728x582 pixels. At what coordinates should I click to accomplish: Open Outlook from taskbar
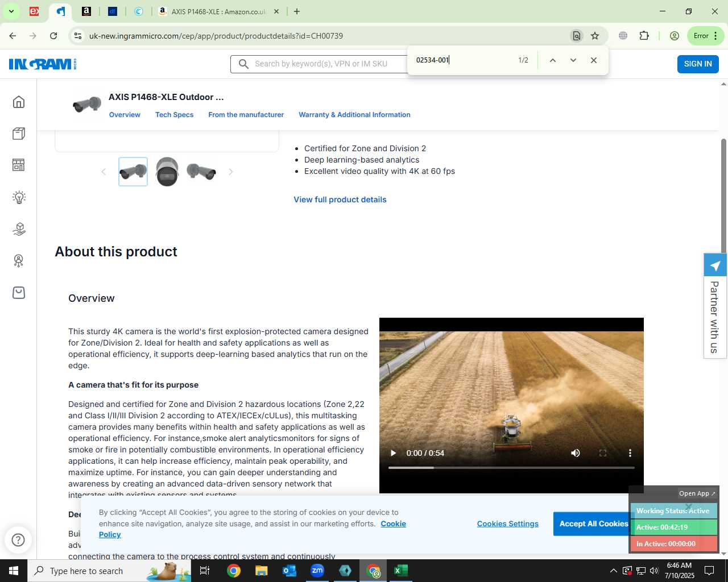[x=289, y=571]
